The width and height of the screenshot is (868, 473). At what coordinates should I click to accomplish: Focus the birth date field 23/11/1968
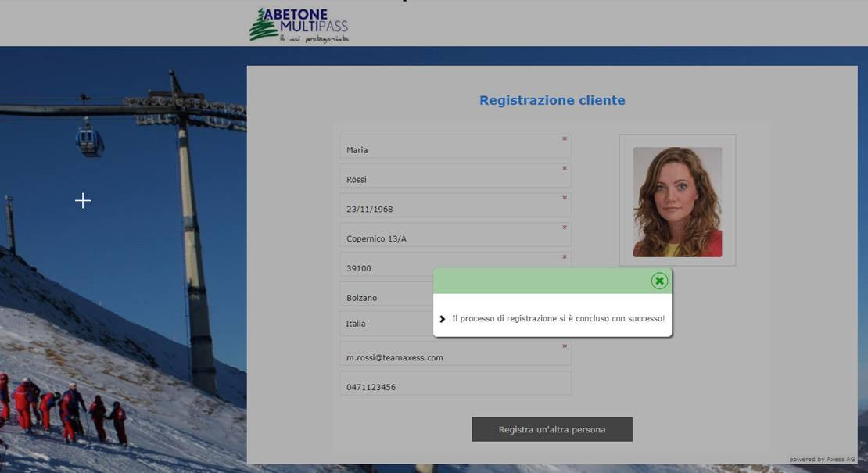(x=454, y=209)
